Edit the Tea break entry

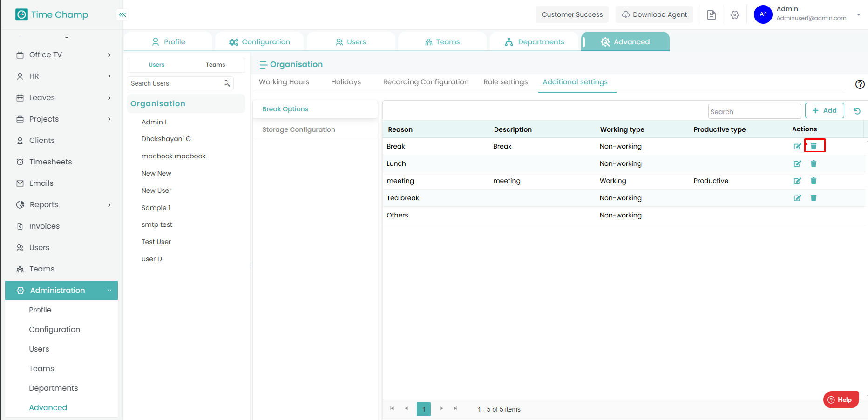pyautogui.click(x=797, y=198)
